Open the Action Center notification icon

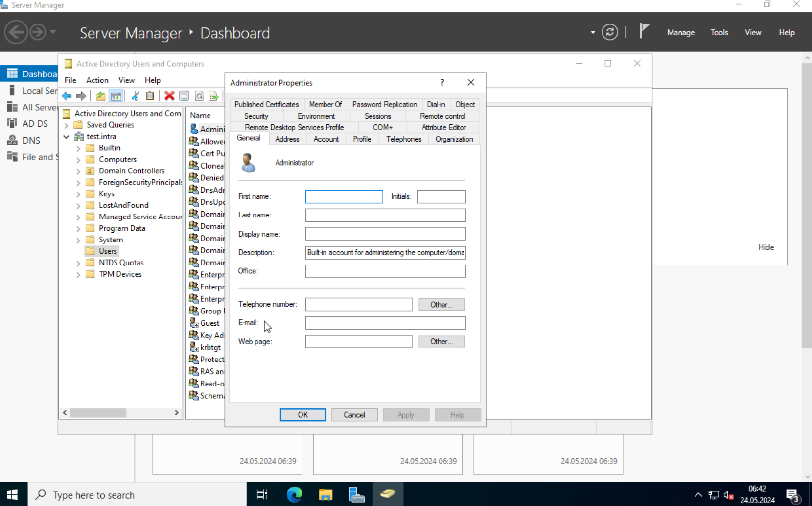[793, 495]
